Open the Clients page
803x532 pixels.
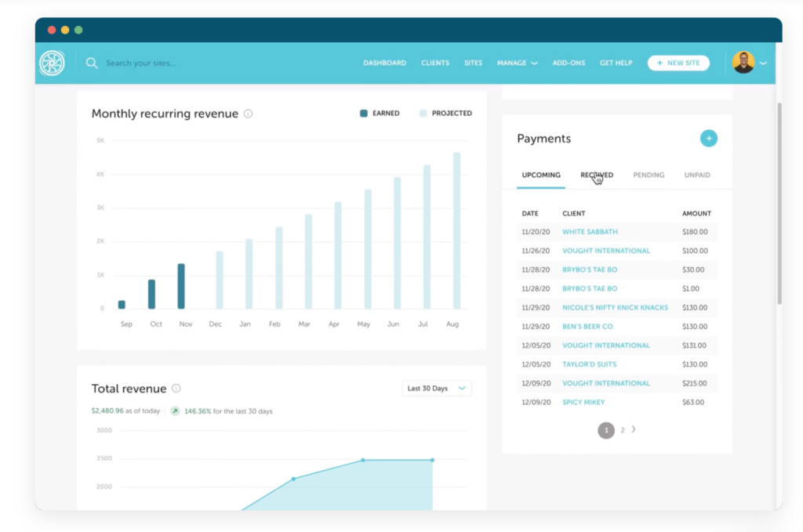(435, 63)
